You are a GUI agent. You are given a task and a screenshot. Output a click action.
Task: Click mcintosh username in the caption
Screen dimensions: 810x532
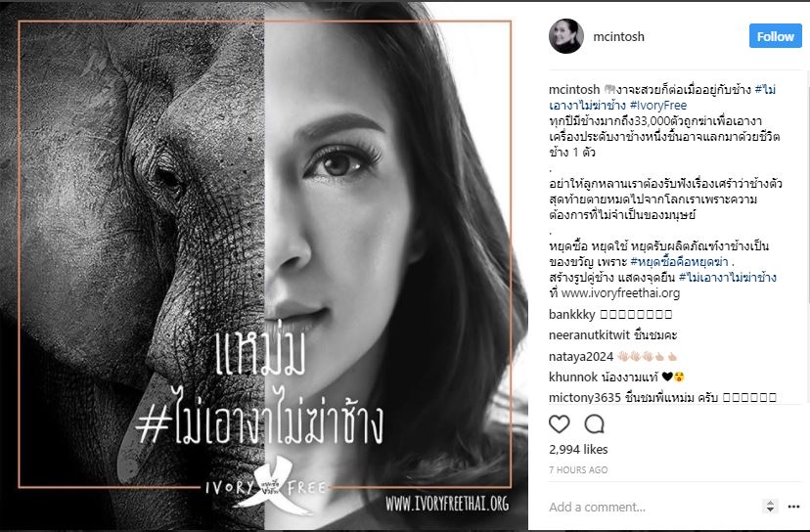click(x=574, y=89)
